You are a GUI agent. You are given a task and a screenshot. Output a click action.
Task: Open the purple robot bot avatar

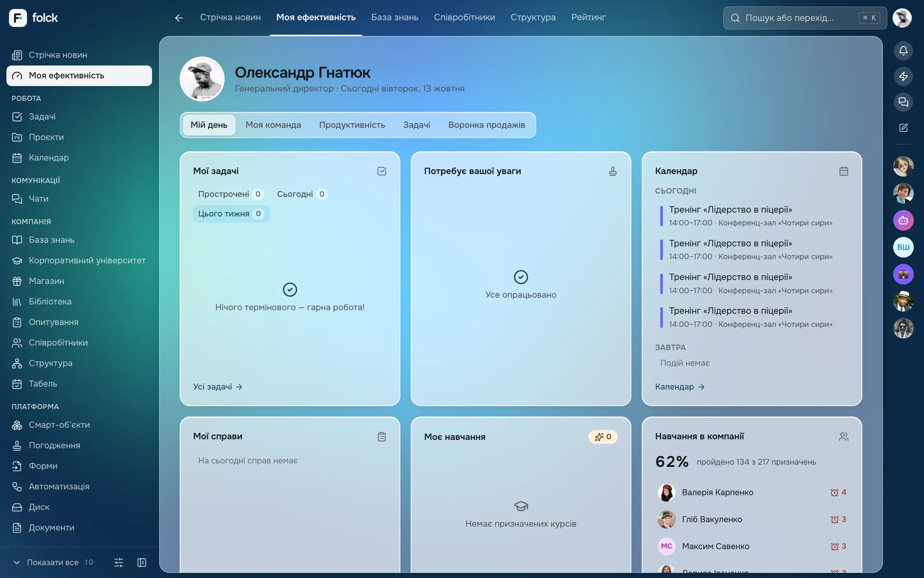pyautogui.click(x=903, y=220)
